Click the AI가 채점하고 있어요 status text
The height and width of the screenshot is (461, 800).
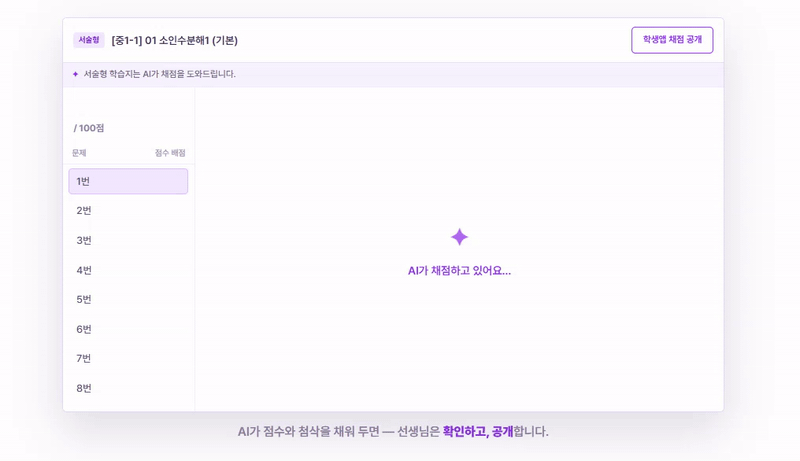[x=459, y=271]
